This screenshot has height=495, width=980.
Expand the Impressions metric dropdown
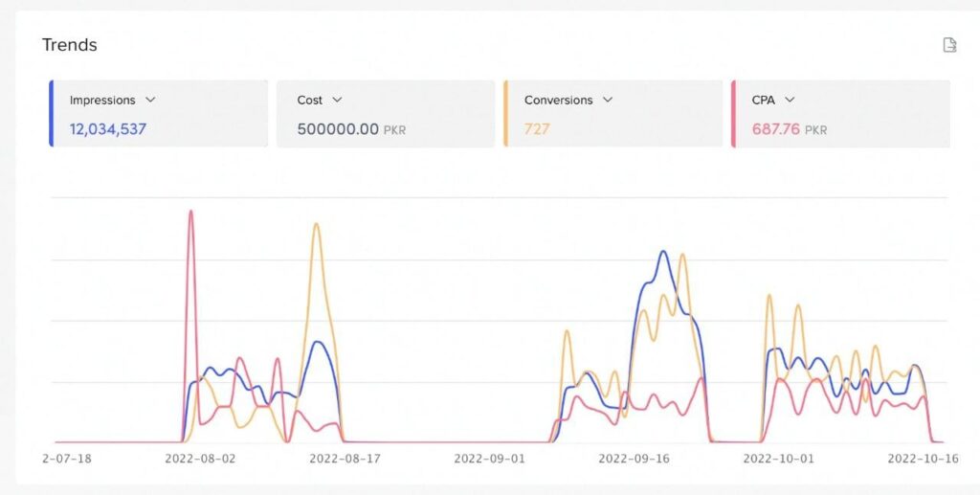pos(150,100)
